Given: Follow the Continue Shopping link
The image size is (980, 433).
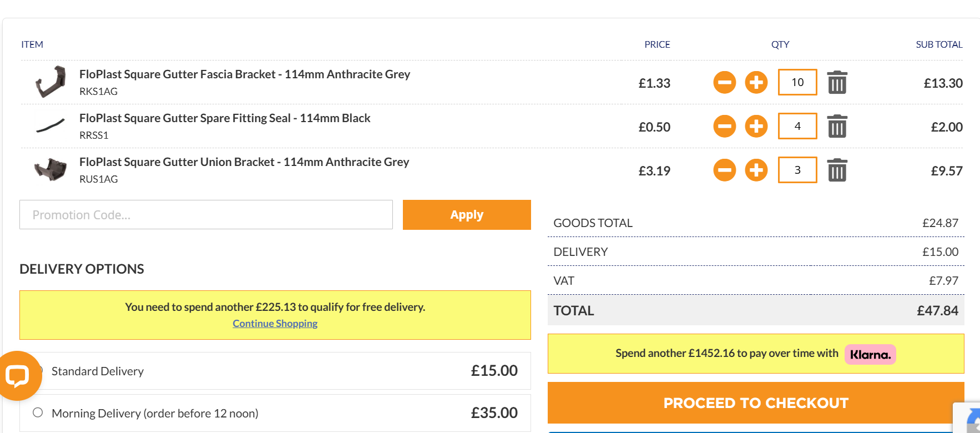Looking at the screenshot, I should point(275,324).
